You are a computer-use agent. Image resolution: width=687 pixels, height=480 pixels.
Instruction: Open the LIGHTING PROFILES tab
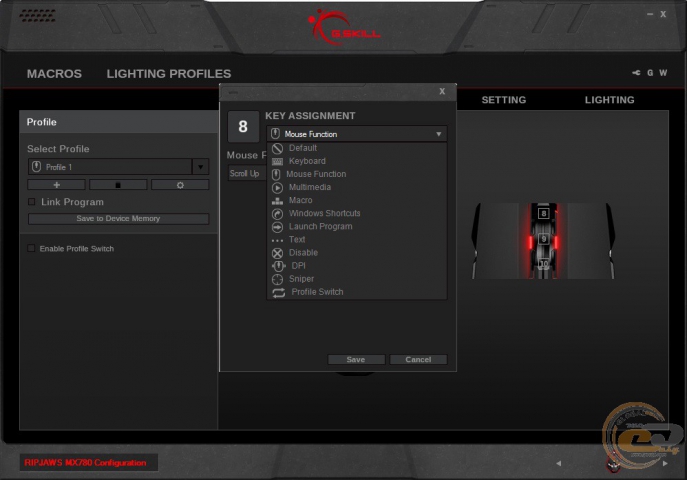click(x=169, y=74)
